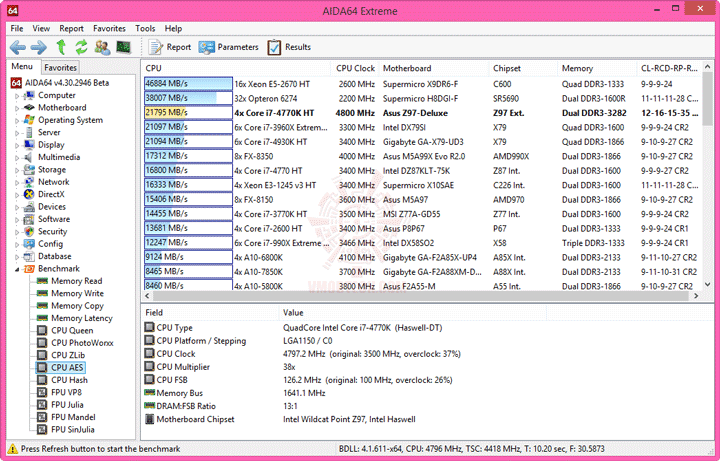Viewport: 720px width, 461px height.
Task: Select the Computer tree node
Action: [56, 95]
